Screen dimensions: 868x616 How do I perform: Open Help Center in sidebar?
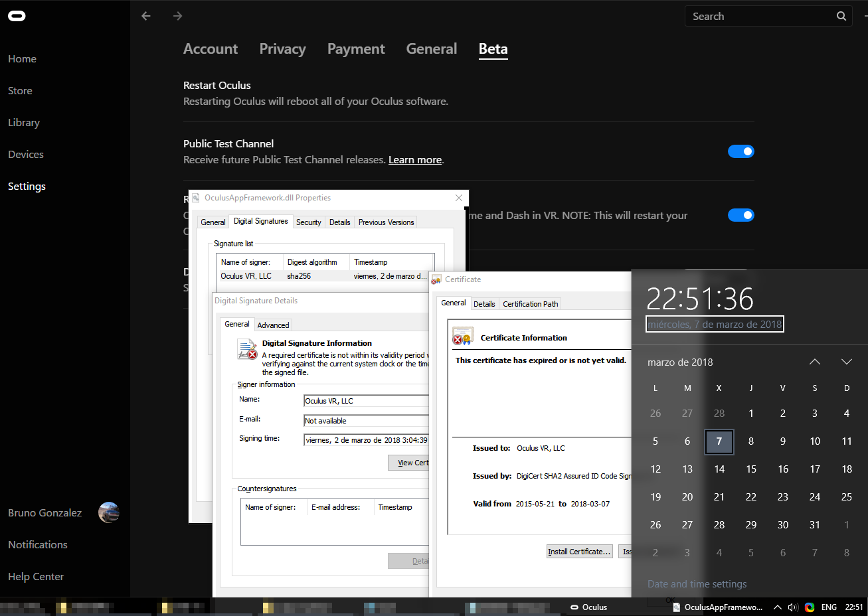[x=36, y=577]
